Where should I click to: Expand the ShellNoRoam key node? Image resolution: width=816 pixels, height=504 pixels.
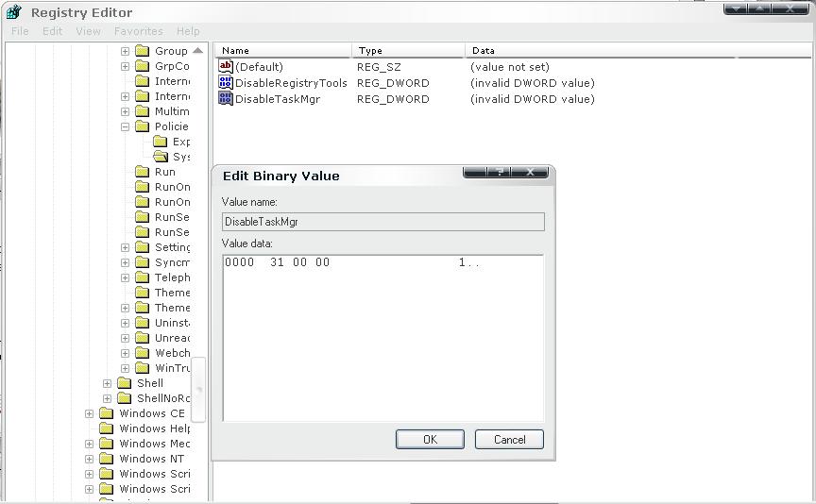point(107,398)
